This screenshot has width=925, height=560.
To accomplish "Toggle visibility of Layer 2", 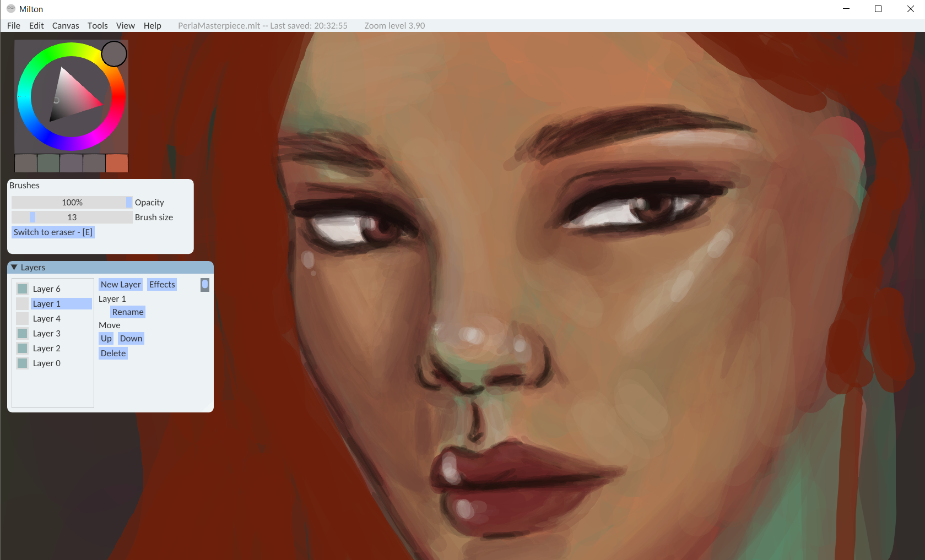I will 22,348.
